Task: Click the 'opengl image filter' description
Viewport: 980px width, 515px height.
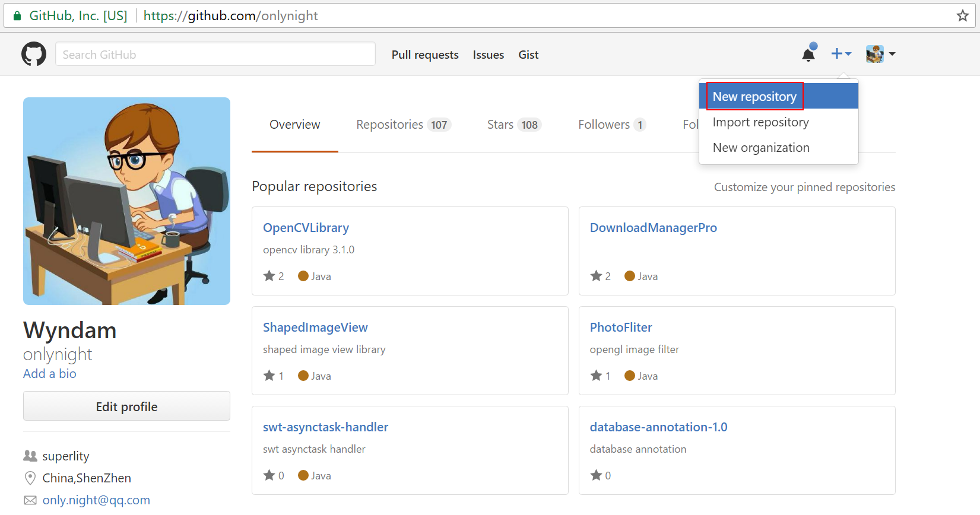Action: pyautogui.click(x=635, y=349)
